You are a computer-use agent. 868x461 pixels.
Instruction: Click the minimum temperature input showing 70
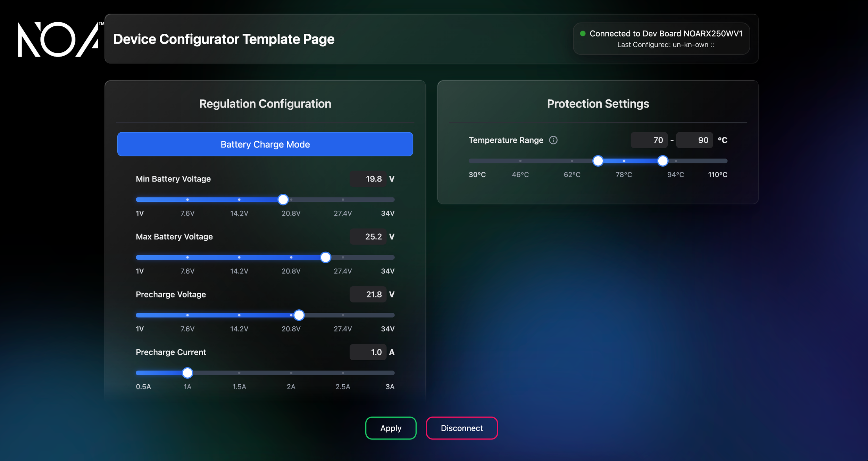pos(649,140)
